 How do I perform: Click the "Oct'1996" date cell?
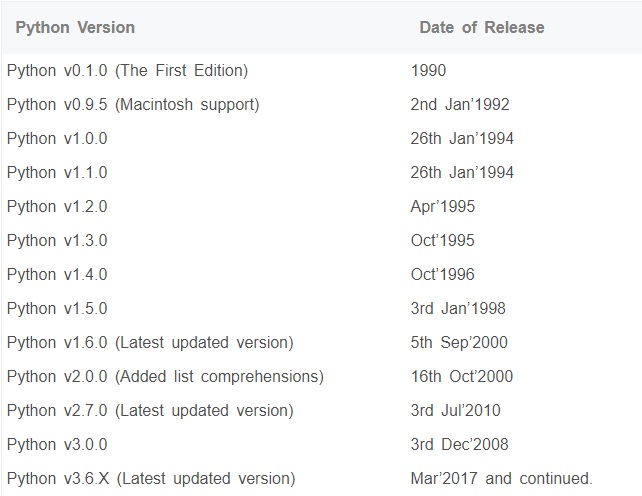(443, 274)
